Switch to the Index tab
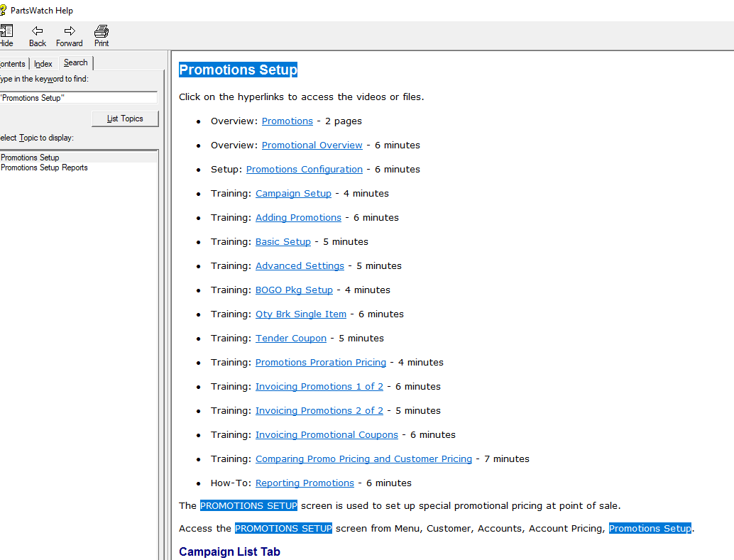734x560 pixels. coord(43,64)
